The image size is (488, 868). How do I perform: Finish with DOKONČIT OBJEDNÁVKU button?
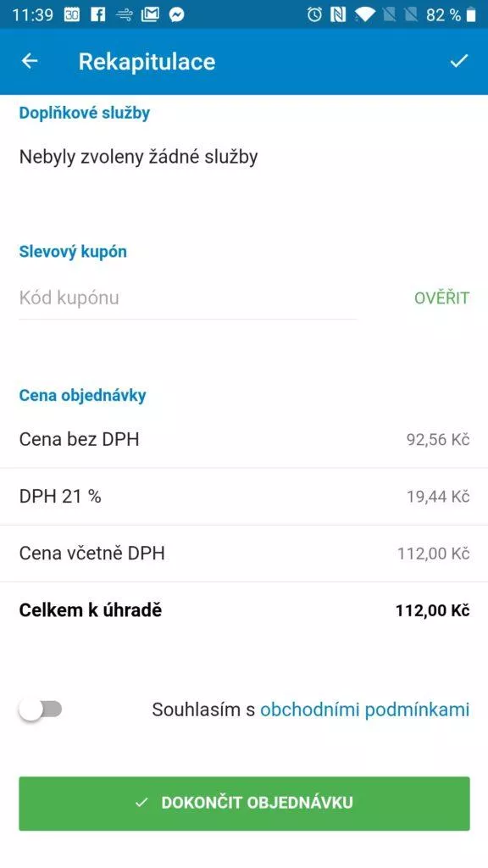point(244,804)
